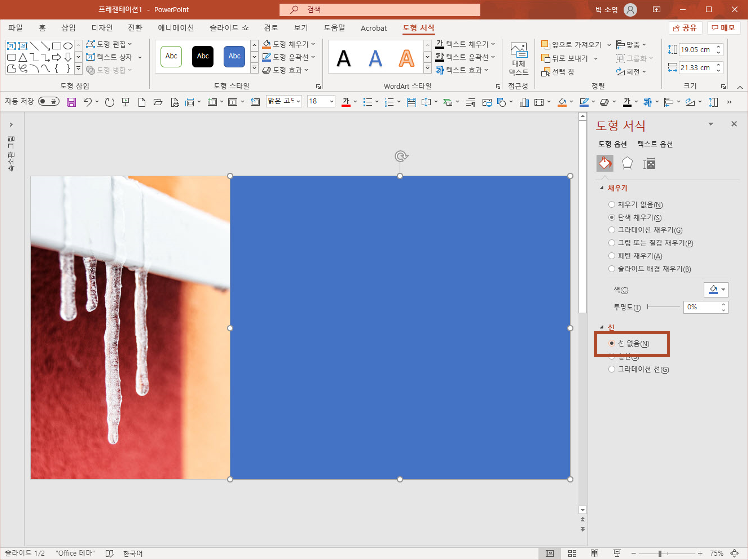Open the Effects pentagon icon in pane
Screen dimensions: 748x560
[x=627, y=163]
